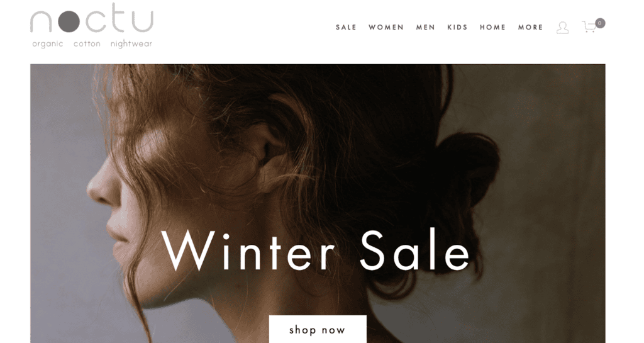Select the KIDS menu item
Image resolution: width=644 pixels, height=343 pixels.
point(458,27)
